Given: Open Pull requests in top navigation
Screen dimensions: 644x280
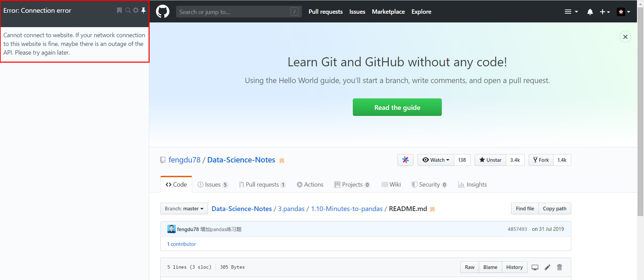Looking at the screenshot, I should 325,12.
